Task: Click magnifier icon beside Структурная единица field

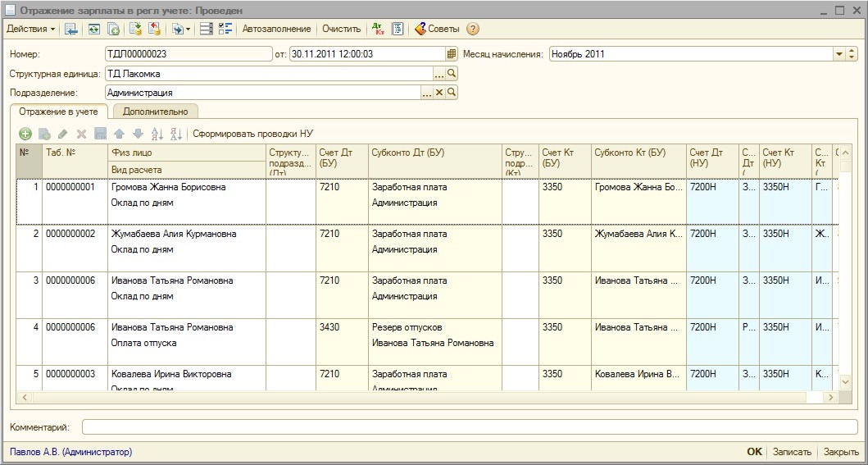Action: (452, 74)
